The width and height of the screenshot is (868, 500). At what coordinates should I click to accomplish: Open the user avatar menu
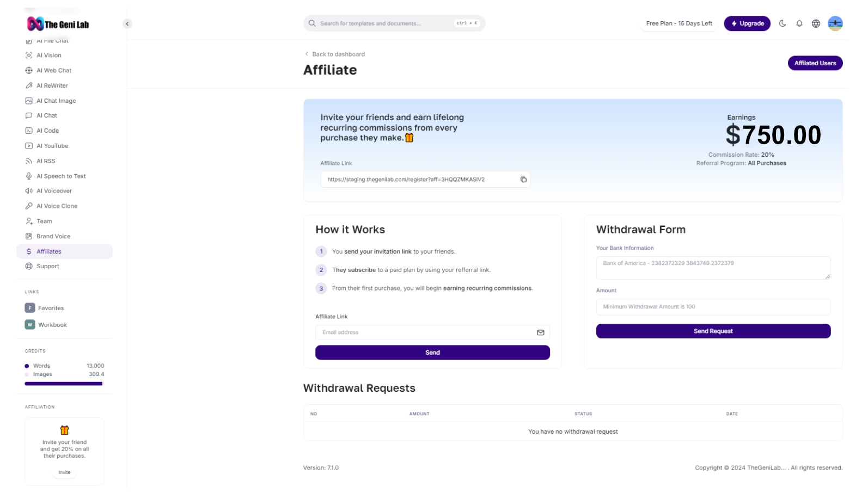835,23
